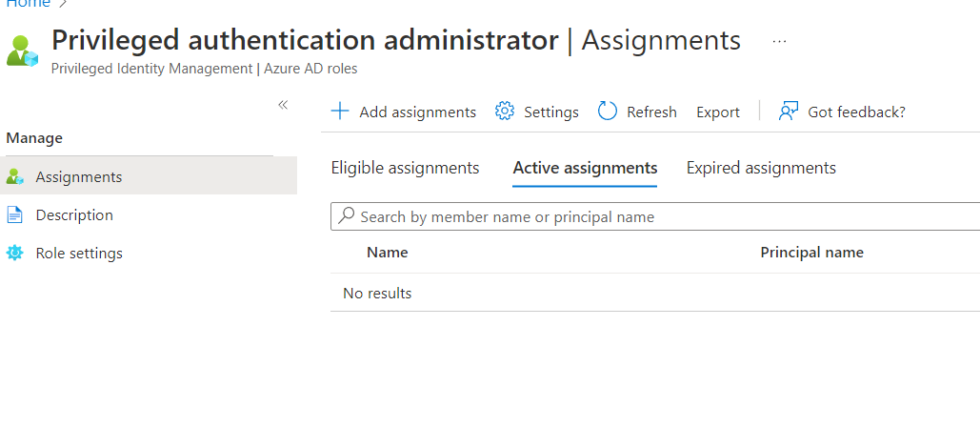This screenshot has width=980, height=428.
Task: Open the ellipsis more options menu
Action: (779, 41)
